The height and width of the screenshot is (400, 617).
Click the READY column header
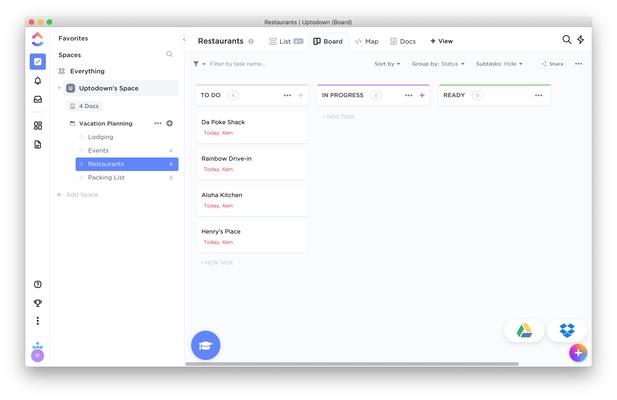(495, 95)
